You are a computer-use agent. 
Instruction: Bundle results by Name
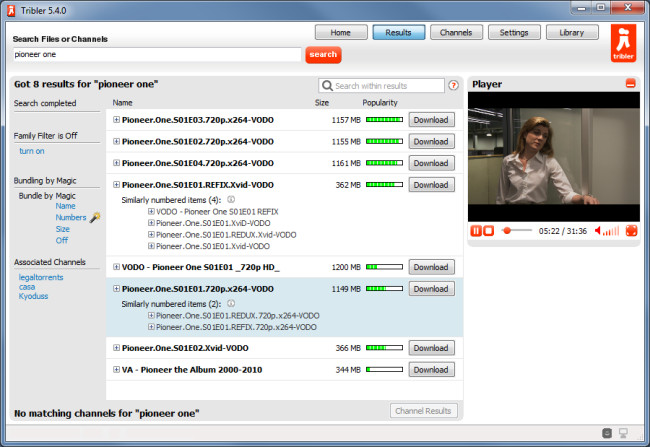click(x=65, y=206)
